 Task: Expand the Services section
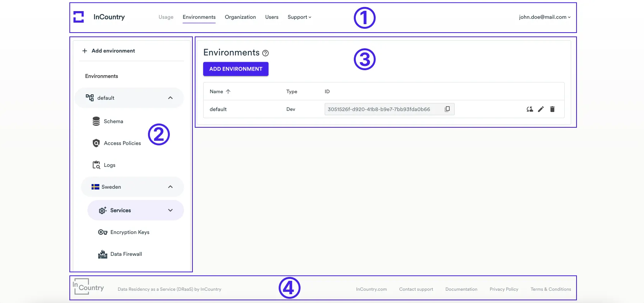pyautogui.click(x=170, y=210)
